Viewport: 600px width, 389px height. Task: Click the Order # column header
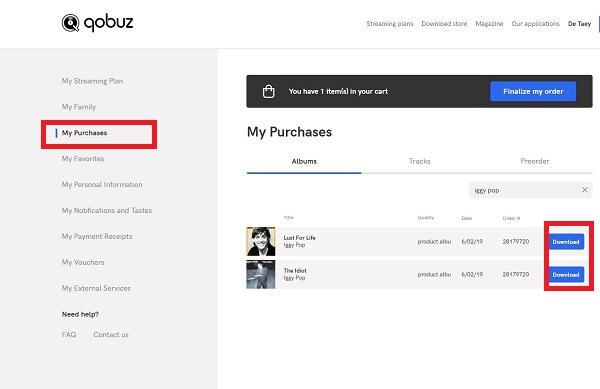click(511, 218)
